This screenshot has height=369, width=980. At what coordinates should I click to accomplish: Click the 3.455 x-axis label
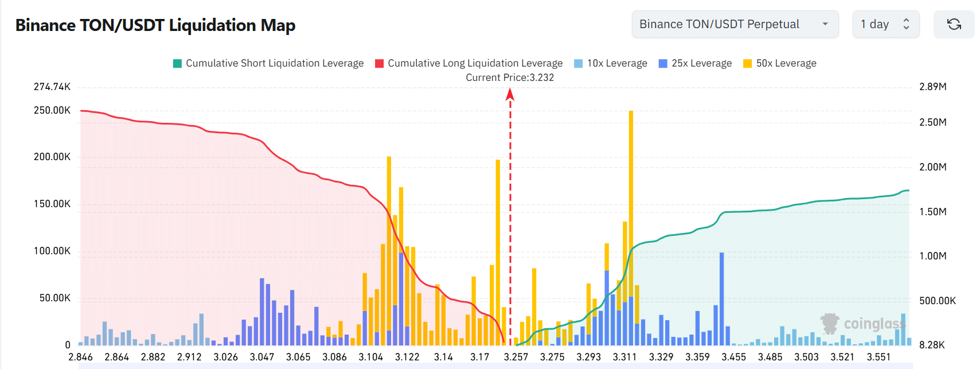733,357
